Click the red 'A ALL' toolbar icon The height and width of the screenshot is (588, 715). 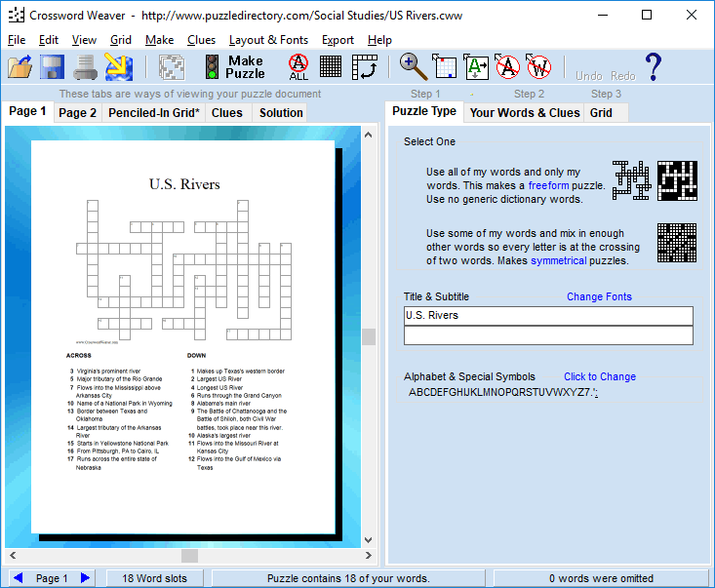[298, 67]
